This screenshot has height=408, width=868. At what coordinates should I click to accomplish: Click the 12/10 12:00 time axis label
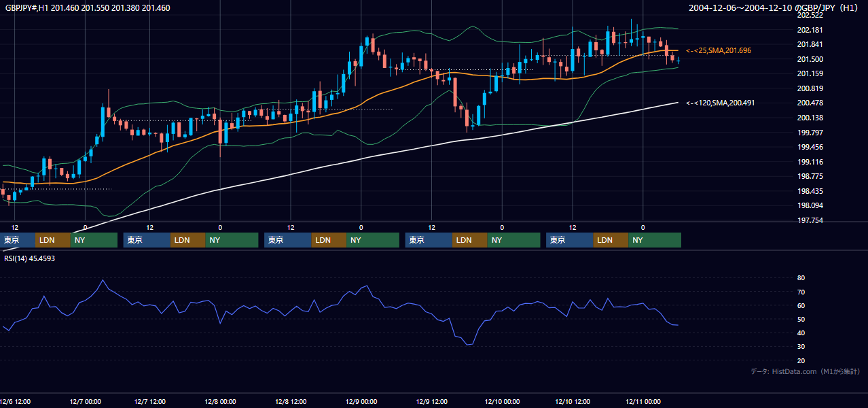[x=573, y=401]
